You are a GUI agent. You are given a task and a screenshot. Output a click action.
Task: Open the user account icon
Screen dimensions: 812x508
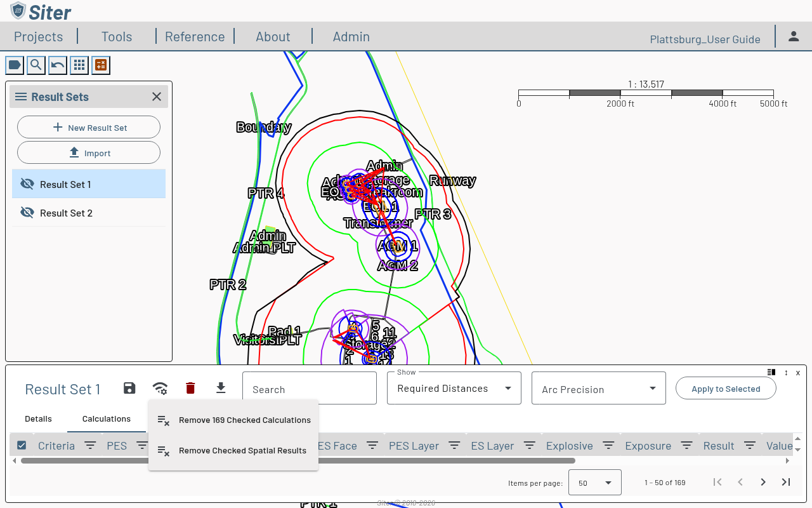[794, 36]
